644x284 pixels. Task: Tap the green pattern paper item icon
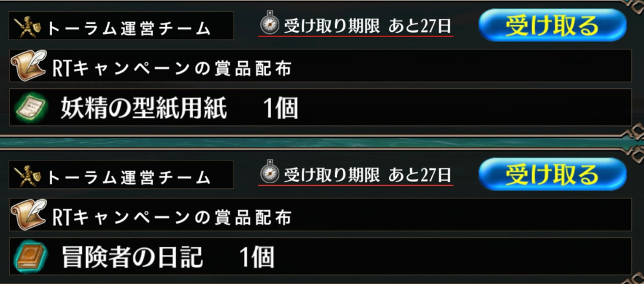32,108
